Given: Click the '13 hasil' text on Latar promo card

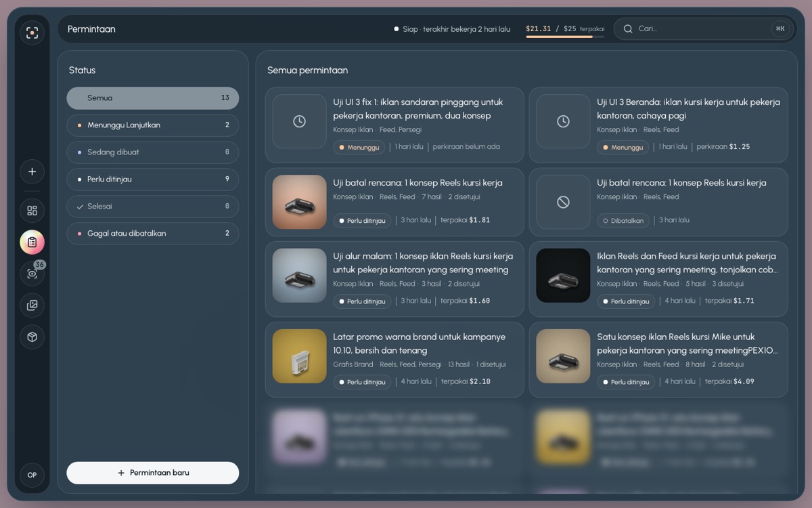Looking at the screenshot, I should tap(459, 364).
